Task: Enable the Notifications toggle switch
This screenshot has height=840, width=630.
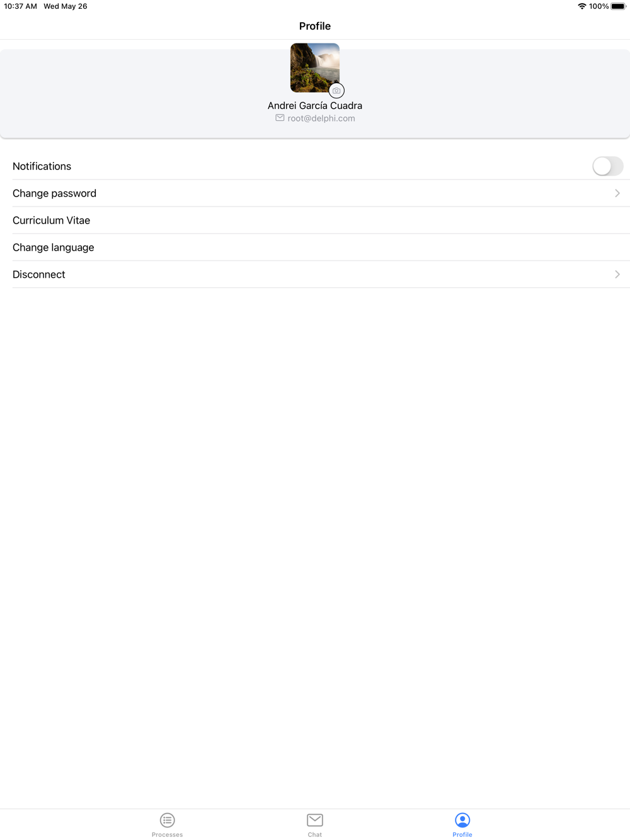Action: click(x=607, y=166)
